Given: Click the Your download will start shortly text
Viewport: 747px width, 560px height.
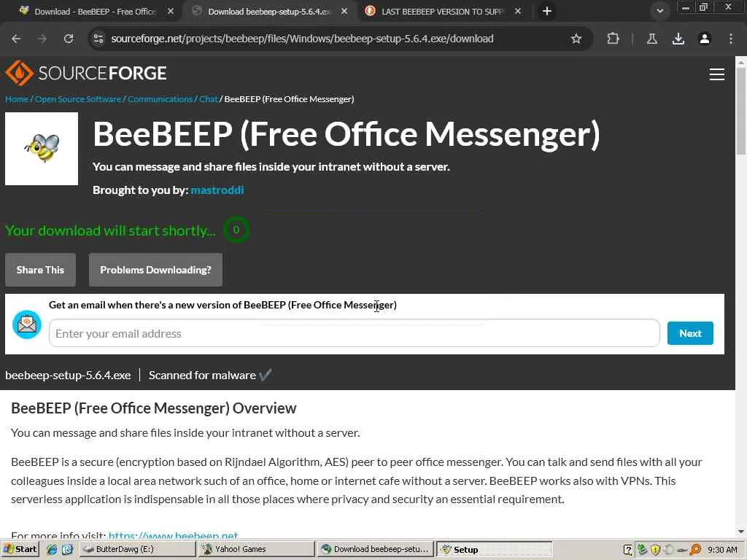Looking at the screenshot, I should click(x=110, y=230).
